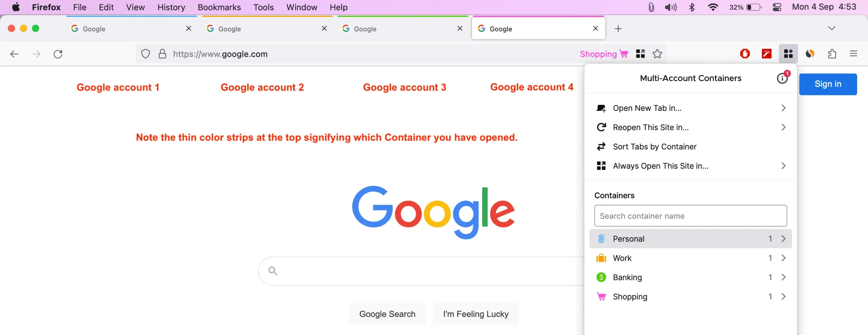Screen dimensions: 868x335
Task: Click the date and time in menu bar
Action: 824,7
